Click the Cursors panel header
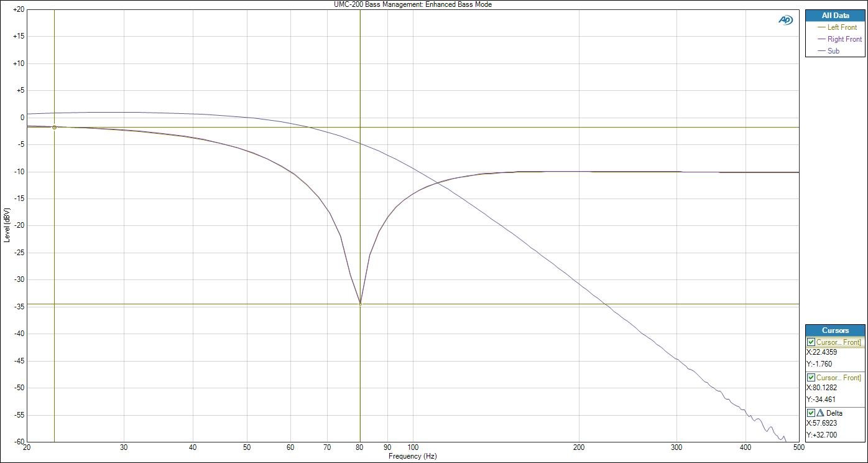The height and width of the screenshot is (463, 868). tap(834, 330)
